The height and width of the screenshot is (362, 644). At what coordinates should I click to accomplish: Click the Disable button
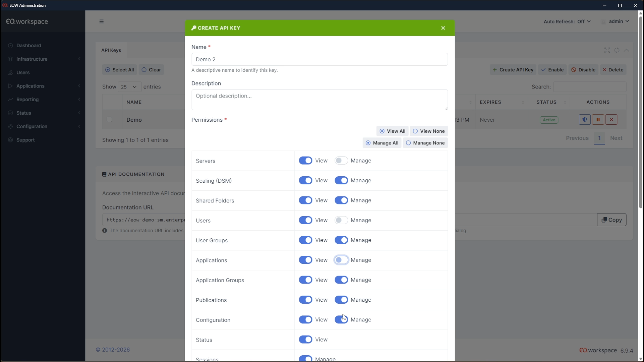coord(583,70)
